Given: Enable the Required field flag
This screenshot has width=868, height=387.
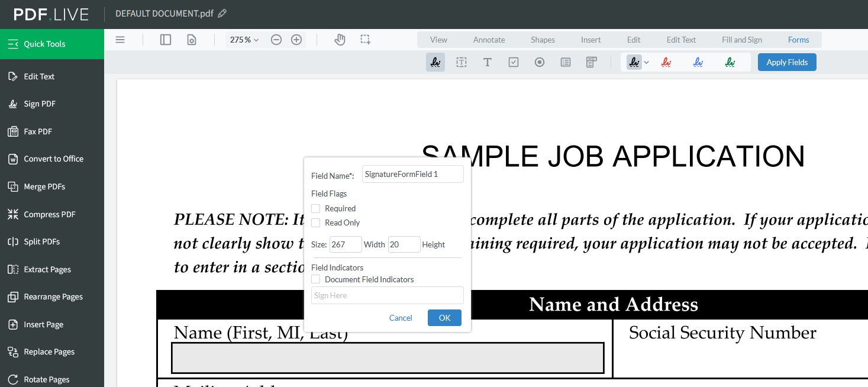Looking at the screenshot, I should [315, 208].
